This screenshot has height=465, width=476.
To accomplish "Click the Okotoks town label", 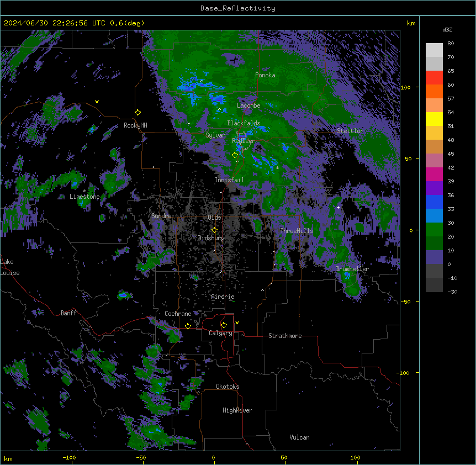I will tap(228, 387).
